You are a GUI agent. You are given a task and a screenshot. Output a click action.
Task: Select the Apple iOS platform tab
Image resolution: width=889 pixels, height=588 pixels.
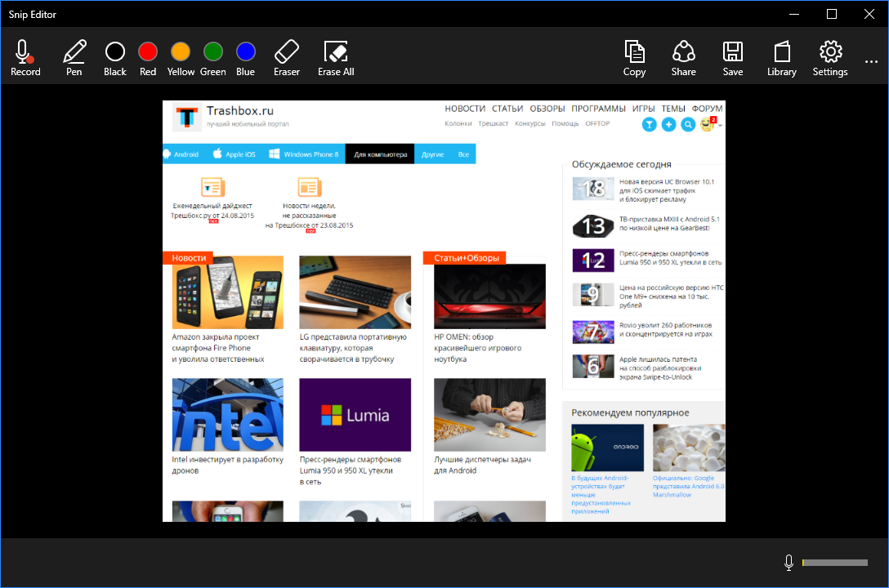point(235,154)
